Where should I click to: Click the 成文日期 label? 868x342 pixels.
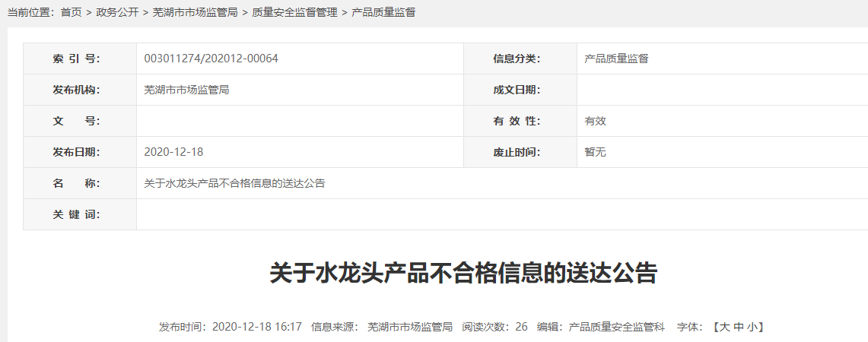pyautogui.click(x=517, y=90)
